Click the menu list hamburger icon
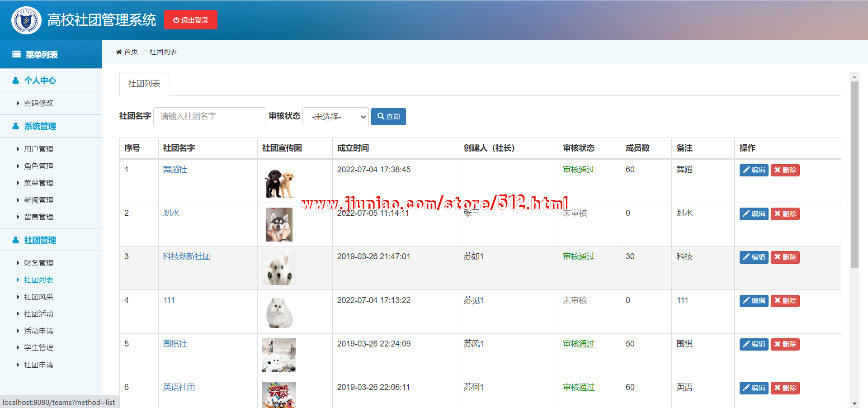Viewport: 868px width, 408px height. pyautogui.click(x=16, y=54)
